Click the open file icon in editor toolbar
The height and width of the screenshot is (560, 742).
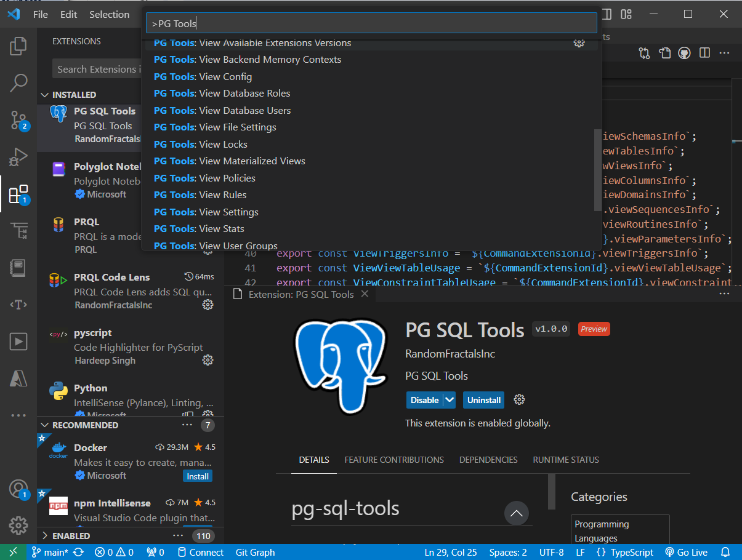[664, 54]
